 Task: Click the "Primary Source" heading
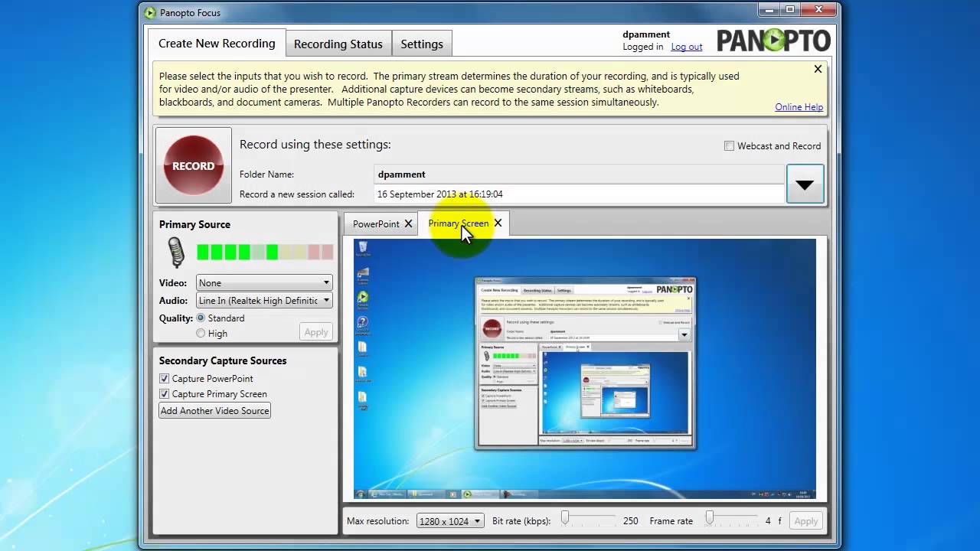(194, 224)
